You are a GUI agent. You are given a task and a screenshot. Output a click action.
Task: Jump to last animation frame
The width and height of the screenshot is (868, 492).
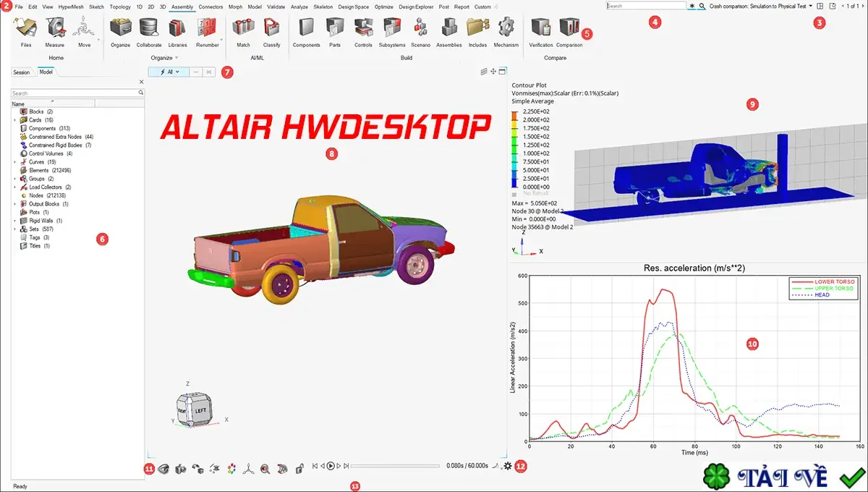tap(346, 467)
